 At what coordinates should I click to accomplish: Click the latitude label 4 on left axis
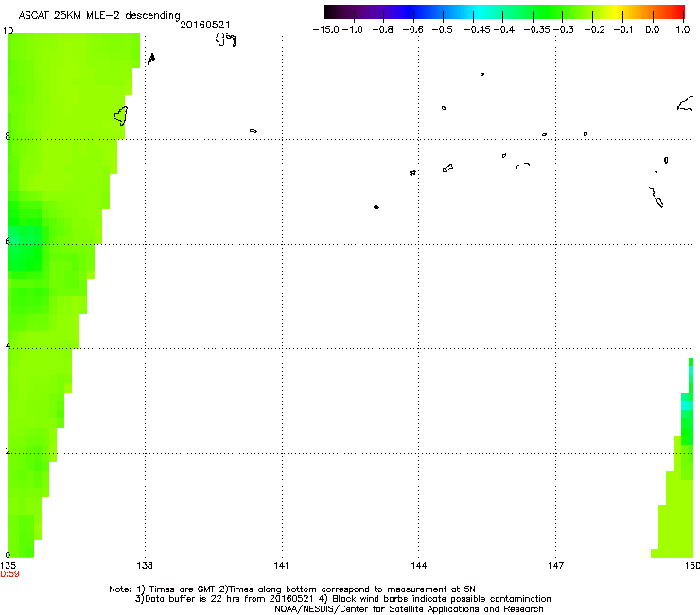(8, 345)
